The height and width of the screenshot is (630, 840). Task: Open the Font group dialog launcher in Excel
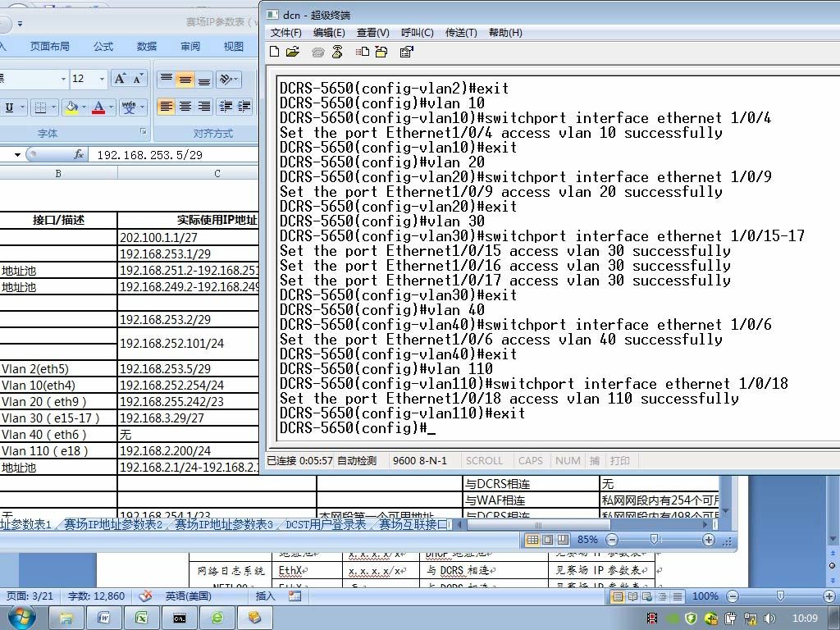(x=143, y=130)
